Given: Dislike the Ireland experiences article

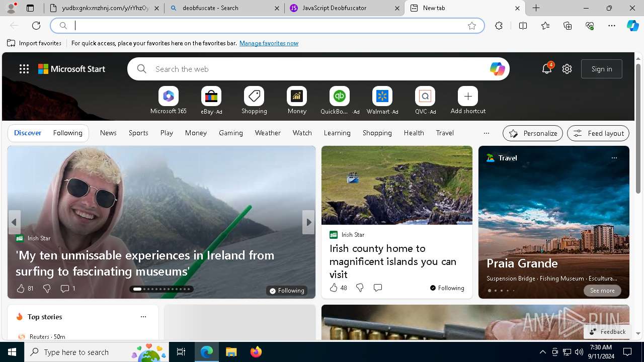Looking at the screenshot, I should click(47, 288).
